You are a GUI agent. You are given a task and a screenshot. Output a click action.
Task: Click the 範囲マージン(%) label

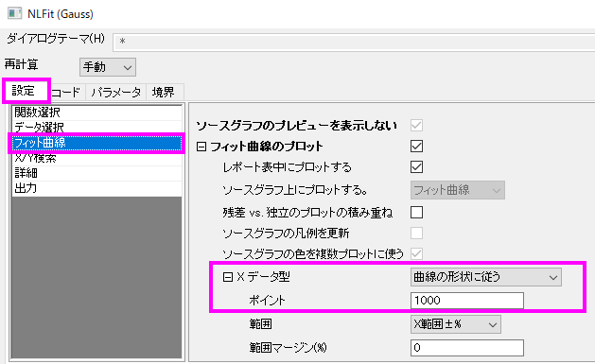click(x=288, y=348)
